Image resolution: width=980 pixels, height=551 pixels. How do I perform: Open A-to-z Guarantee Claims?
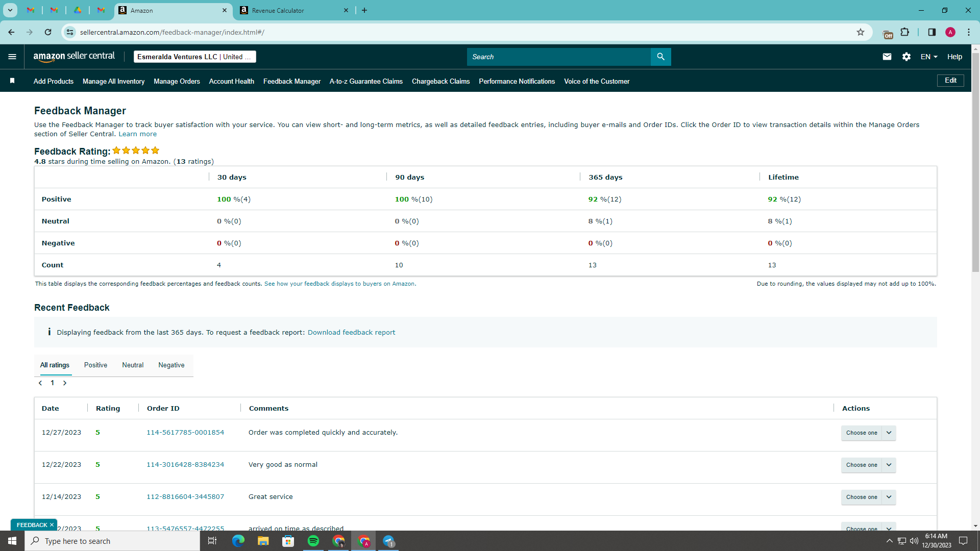366,81
